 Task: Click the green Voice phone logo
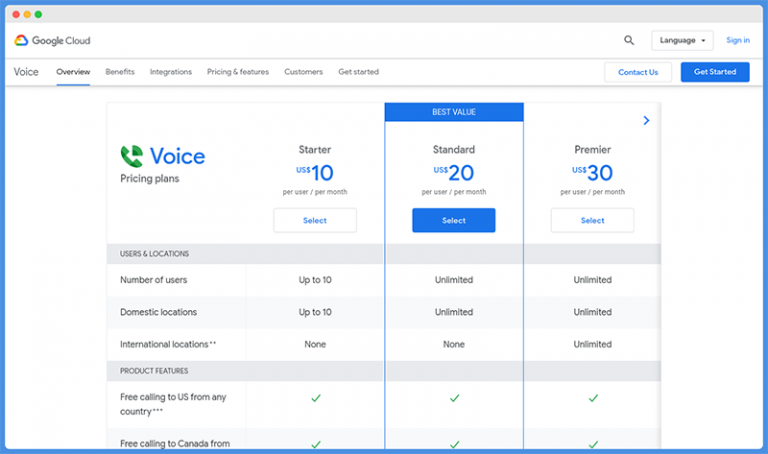pos(132,156)
